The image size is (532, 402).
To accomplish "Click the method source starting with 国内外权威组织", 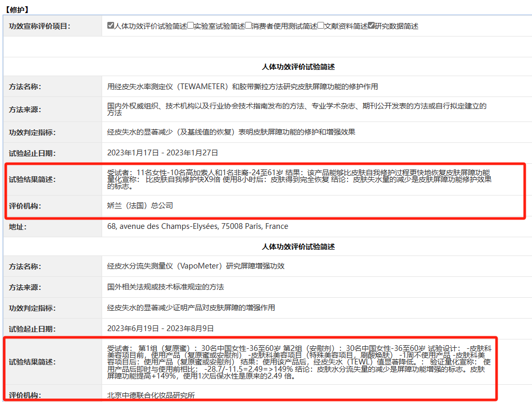I will click(296, 109).
